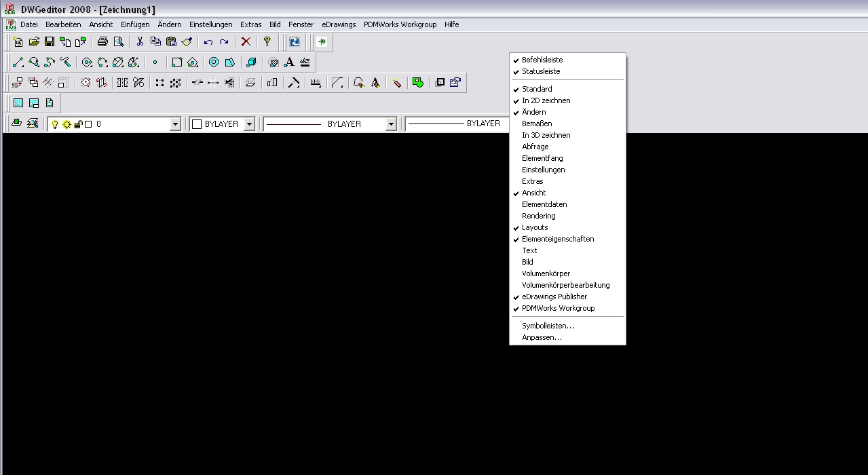This screenshot has width=868, height=475.
Task: Click the paintbrush match properties icon
Action: click(x=187, y=42)
